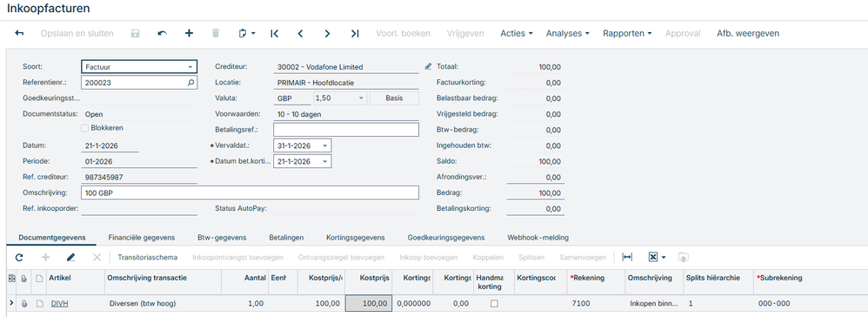The height and width of the screenshot is (317, 868).
Task: Click the Transitoriaschema button
Action: 148,258
